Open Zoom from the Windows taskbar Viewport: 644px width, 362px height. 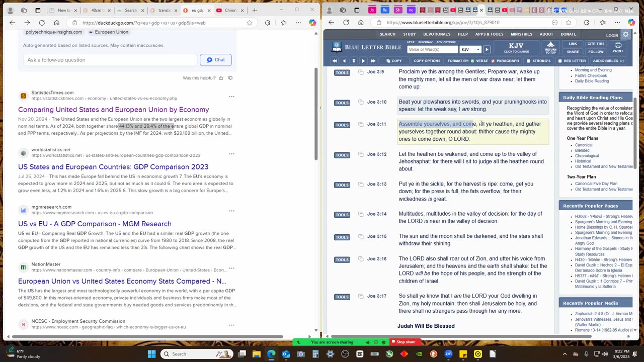pyautogui.click(x=448, y=354)
